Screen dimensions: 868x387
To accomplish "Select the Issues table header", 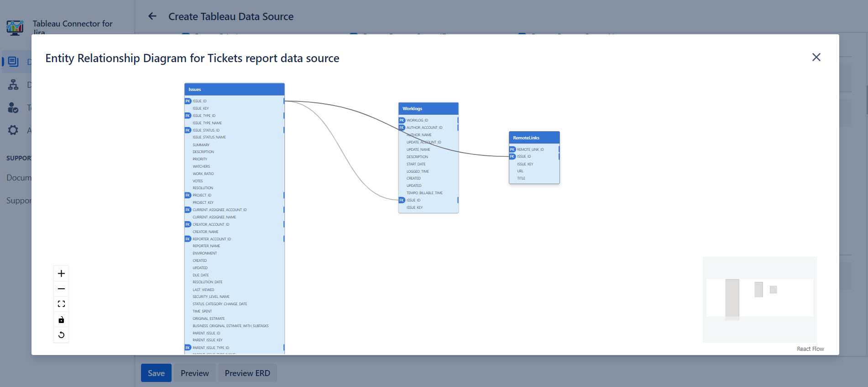I will [234, 90].
